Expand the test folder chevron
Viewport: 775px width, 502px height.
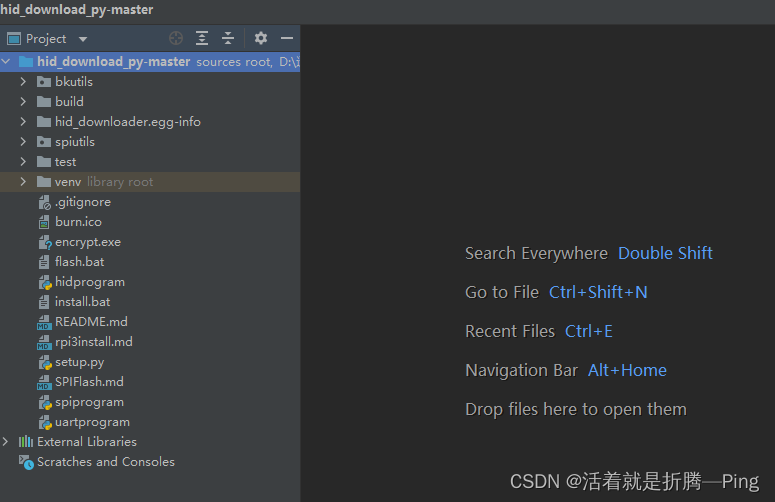(23, 162)
